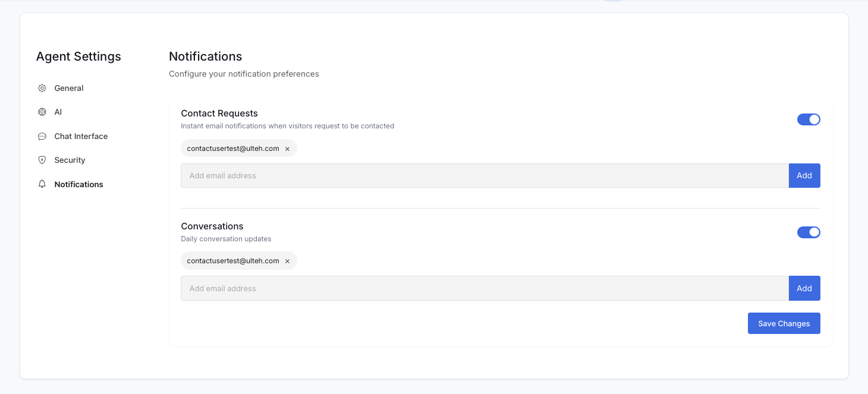Click the speech bubble icon for Chat Interface

pos(42,136)
